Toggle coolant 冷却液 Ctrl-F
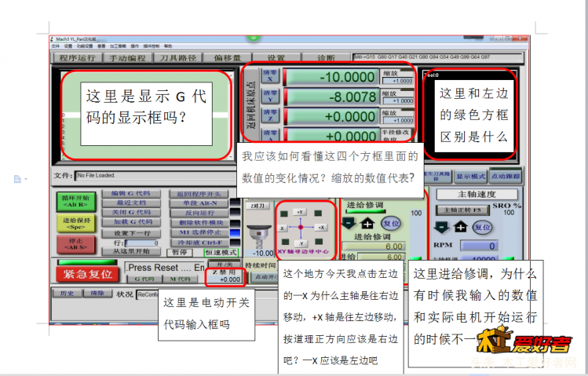 coord(199,243)
